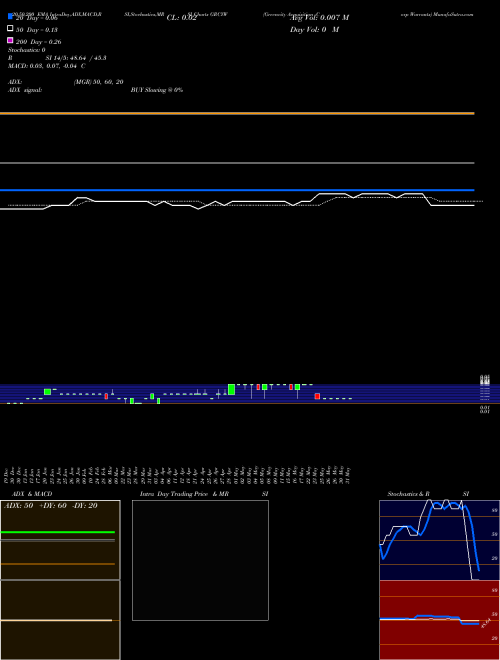The width and height of the screenshot is (500, 660).
Task: Click the 'ADX: 50 +DY: 60 -DY: 20' header
Action: (x=51, y=506)
